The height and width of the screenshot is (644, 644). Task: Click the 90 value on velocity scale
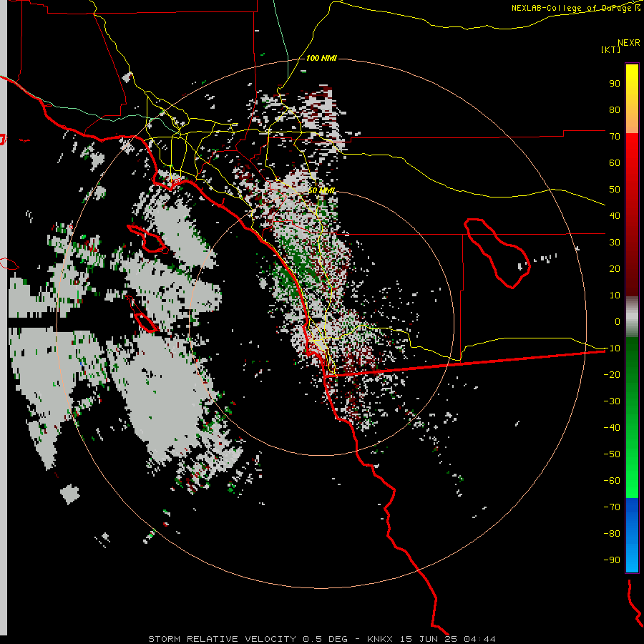tap(615, 84)
